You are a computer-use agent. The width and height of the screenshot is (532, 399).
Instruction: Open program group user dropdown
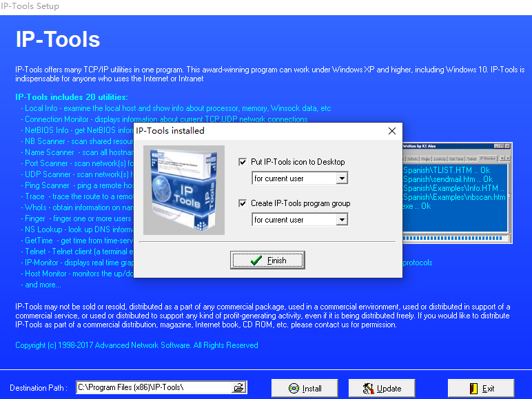(x=342, y=220)
